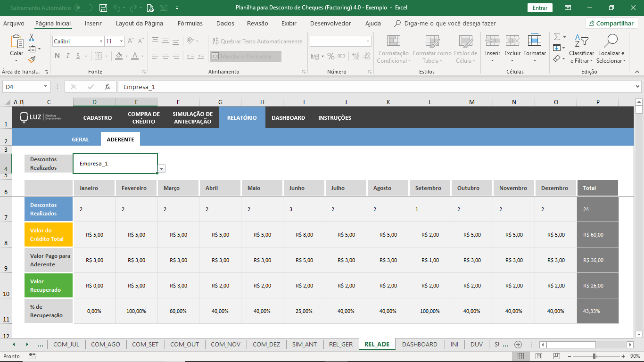Click the Clear eraser icon
The height and width of the screenshot is (362, 644).
pyautogui.click(x=557, y=58)
